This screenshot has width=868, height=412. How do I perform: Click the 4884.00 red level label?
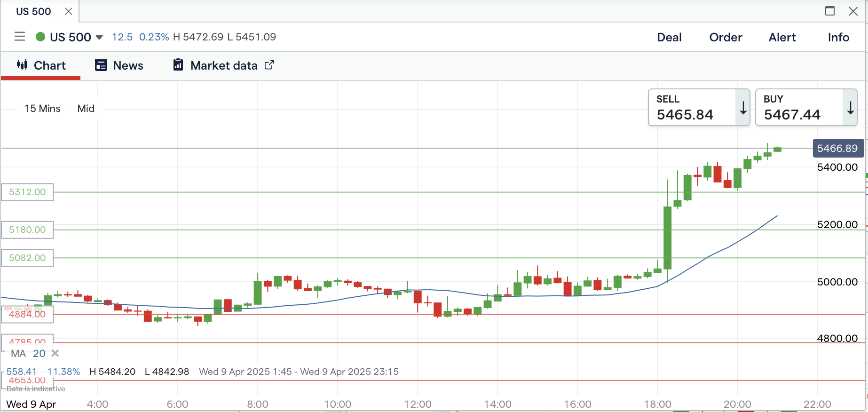(x=27, y=314)
